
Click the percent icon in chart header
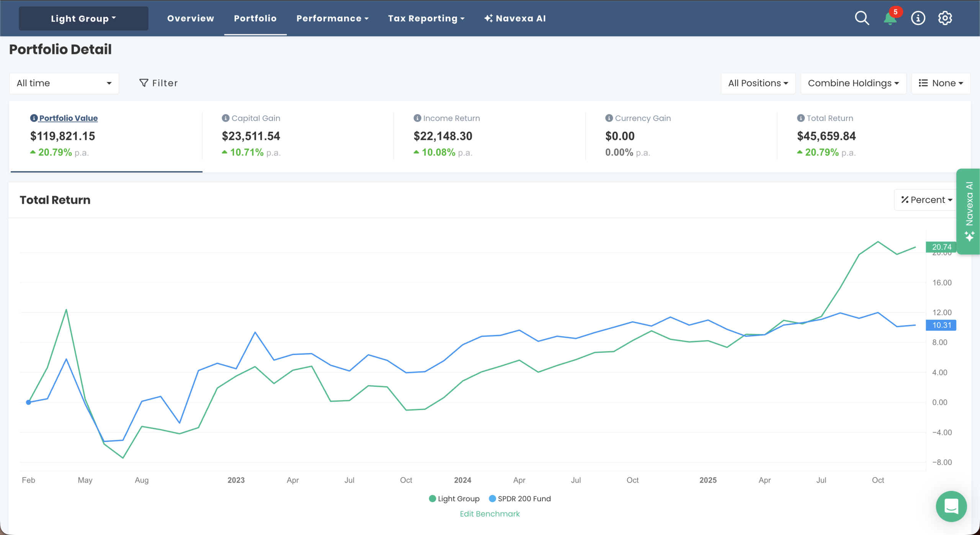pos(905,200)
